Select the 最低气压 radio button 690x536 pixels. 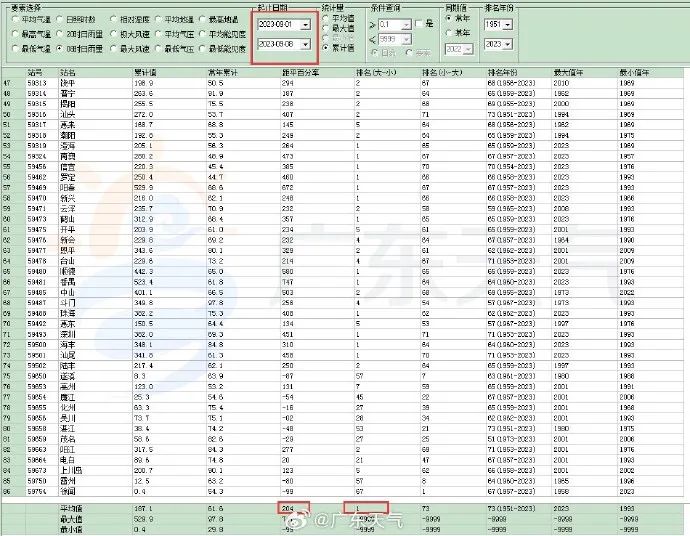click(158, 48)
